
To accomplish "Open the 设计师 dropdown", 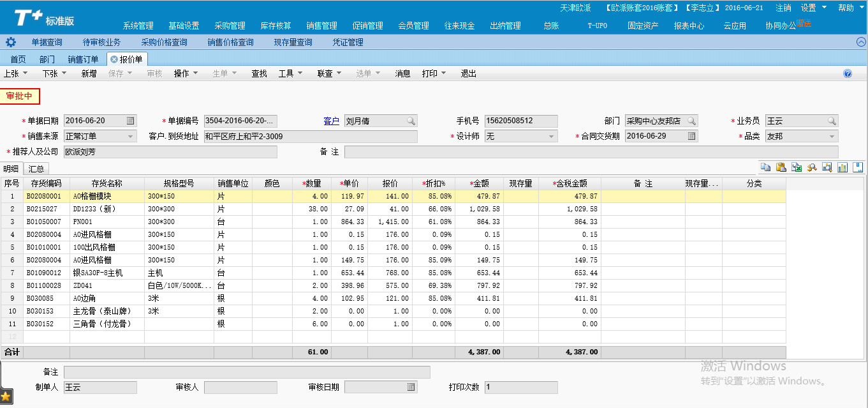I will point(552,136).
